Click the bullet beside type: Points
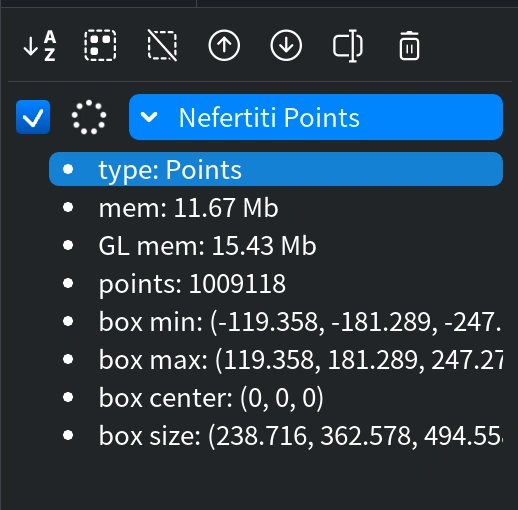The width and height of the screenshot is (518, 510). (x=68, y=169)
